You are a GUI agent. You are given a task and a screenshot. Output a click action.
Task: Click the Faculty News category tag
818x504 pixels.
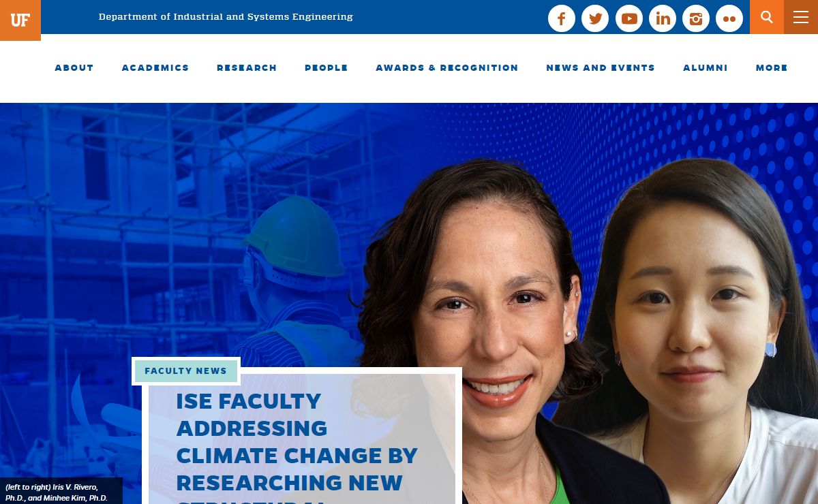(186, 371)
